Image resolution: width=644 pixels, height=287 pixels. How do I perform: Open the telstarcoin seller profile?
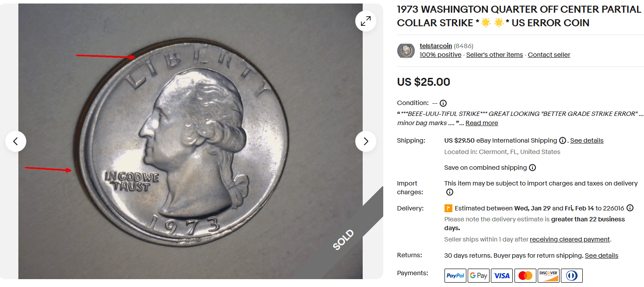pos(436,45)
